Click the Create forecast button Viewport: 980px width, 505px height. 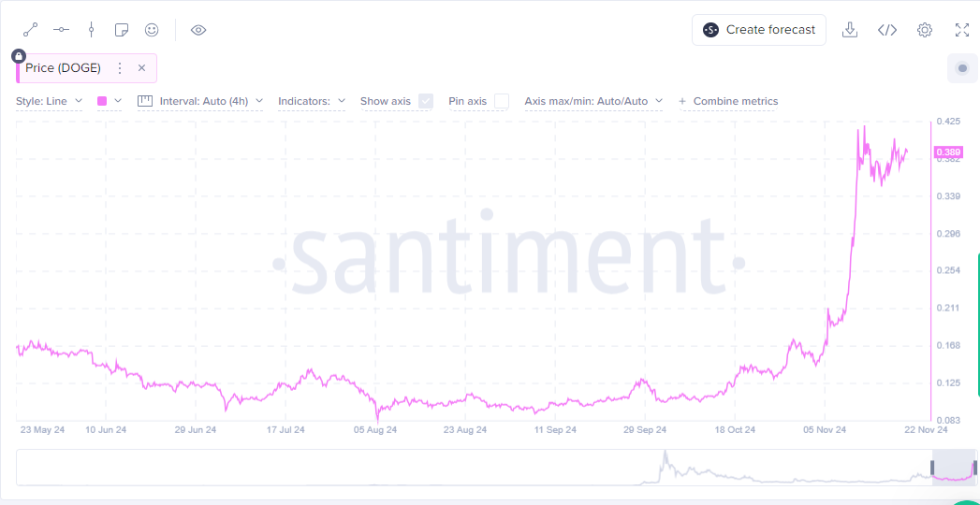click(759, 30)
